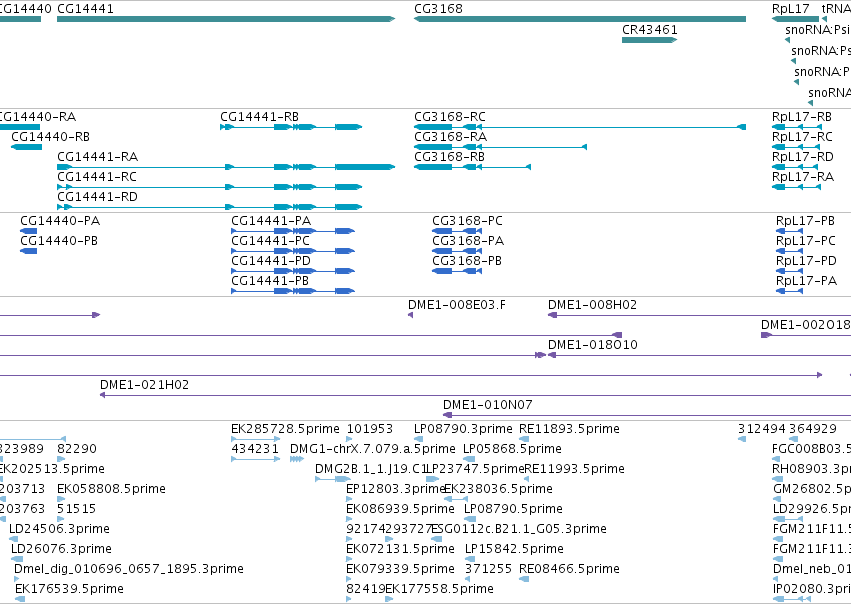
Task: Select transcript RpL17-RA
Action: pos(796,187)
